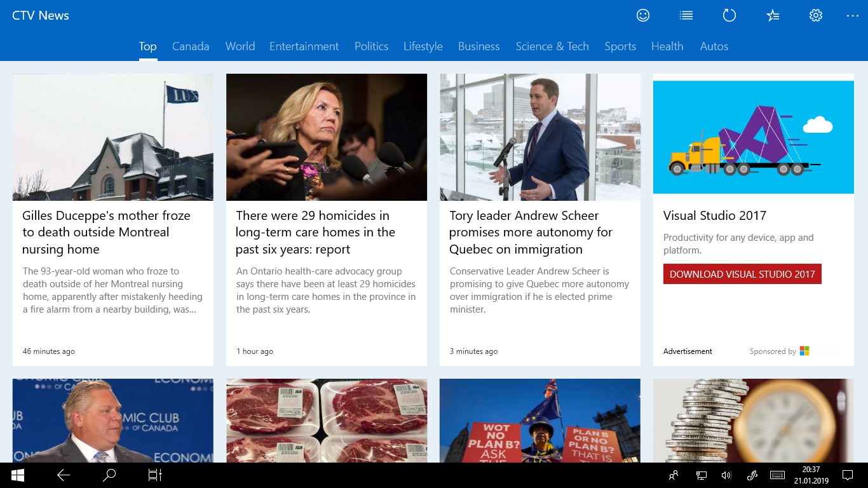Open the touch keyboard tray icon

point(776,475)
